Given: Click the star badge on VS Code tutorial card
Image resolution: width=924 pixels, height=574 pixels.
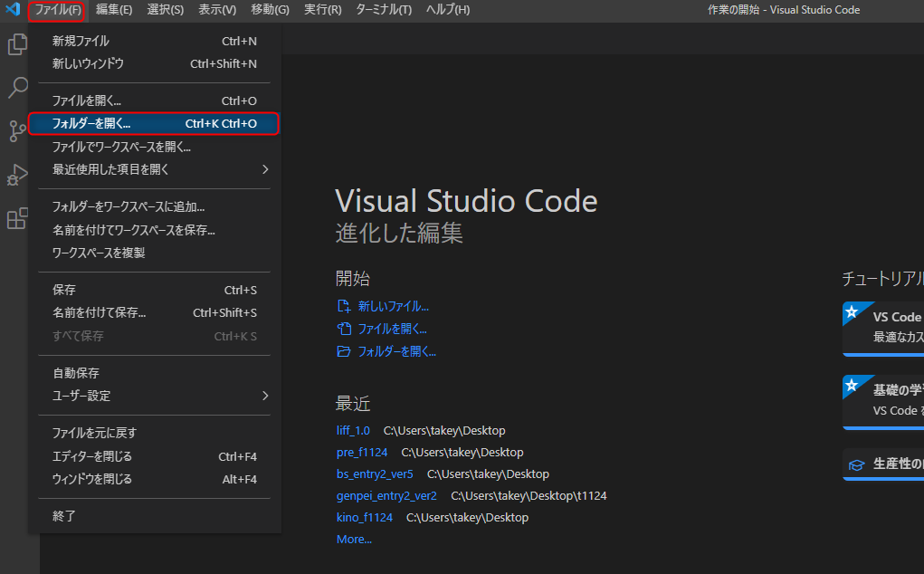Looking at the screenshot, I should pyautogui.click(x=852, y=311).
